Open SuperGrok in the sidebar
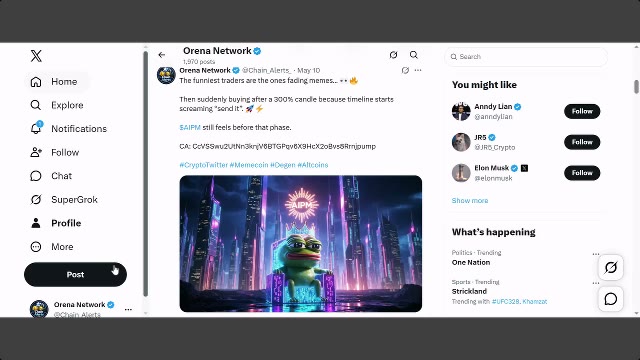 click(x=65, y=200)
